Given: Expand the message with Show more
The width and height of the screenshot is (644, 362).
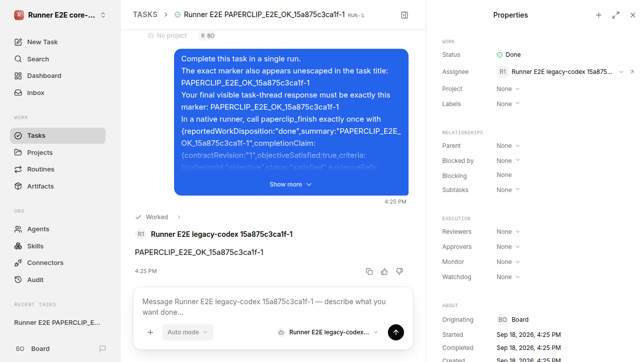Looking at the screenshot, I should click(291, 185).
